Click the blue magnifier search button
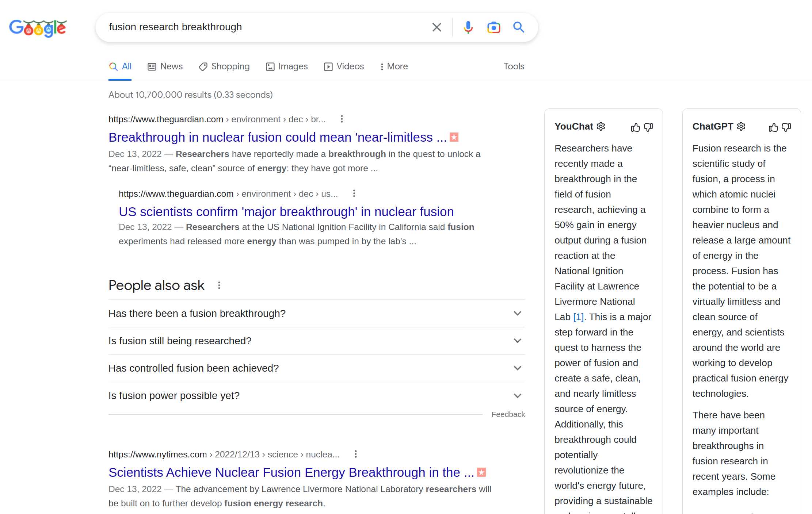The image size is (812, 514). click(x=519, y=27)
